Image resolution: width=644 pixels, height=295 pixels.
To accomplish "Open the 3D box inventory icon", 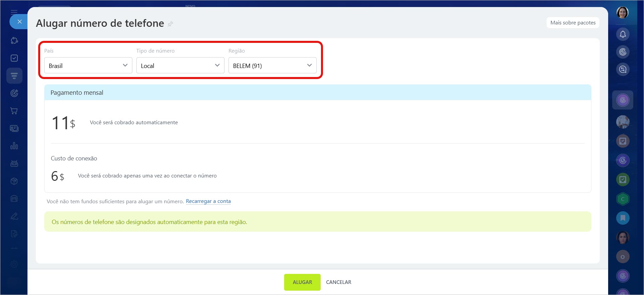I will coord(14,181).
